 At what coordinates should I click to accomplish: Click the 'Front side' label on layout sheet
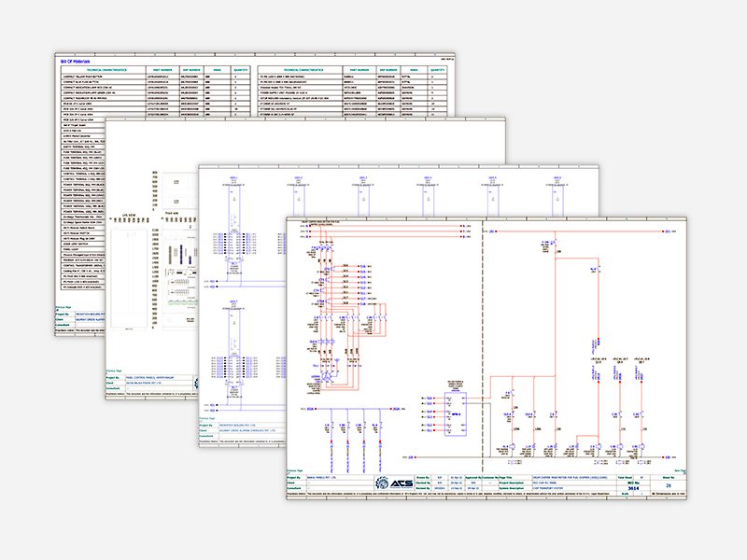[x=172, y=213]
